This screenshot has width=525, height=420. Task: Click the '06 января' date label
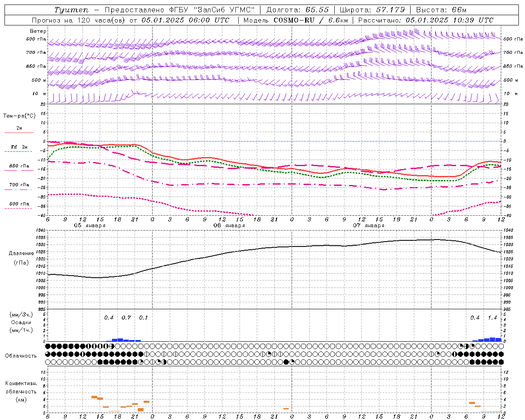point(229,226)
